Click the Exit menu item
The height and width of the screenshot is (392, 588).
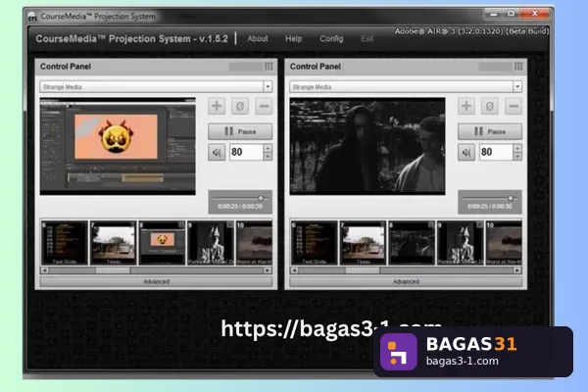pyautogui.click(x=367, y=38)
